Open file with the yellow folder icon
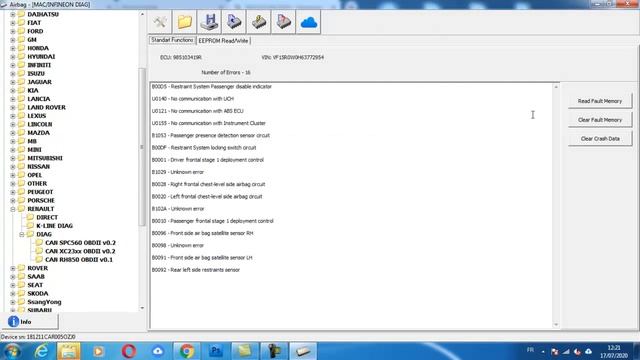This screenshot has height=360, width=640. [184, 22]
